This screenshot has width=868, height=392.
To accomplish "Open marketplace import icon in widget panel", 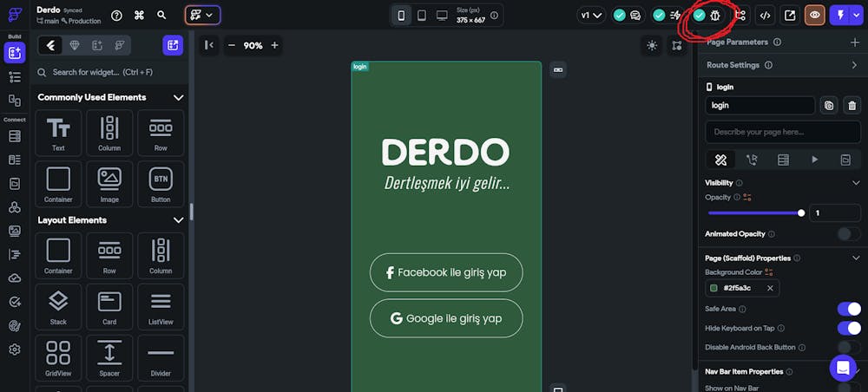I will pos(173,45).
